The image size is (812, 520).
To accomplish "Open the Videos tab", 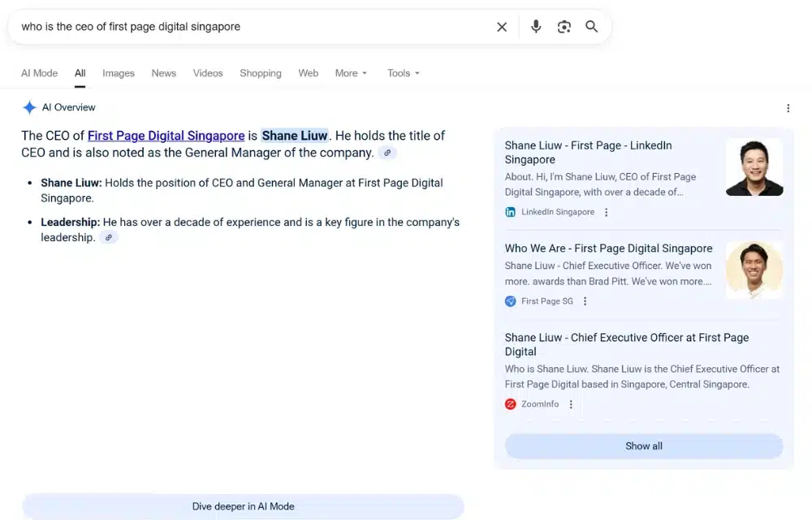I will (208, 73).
